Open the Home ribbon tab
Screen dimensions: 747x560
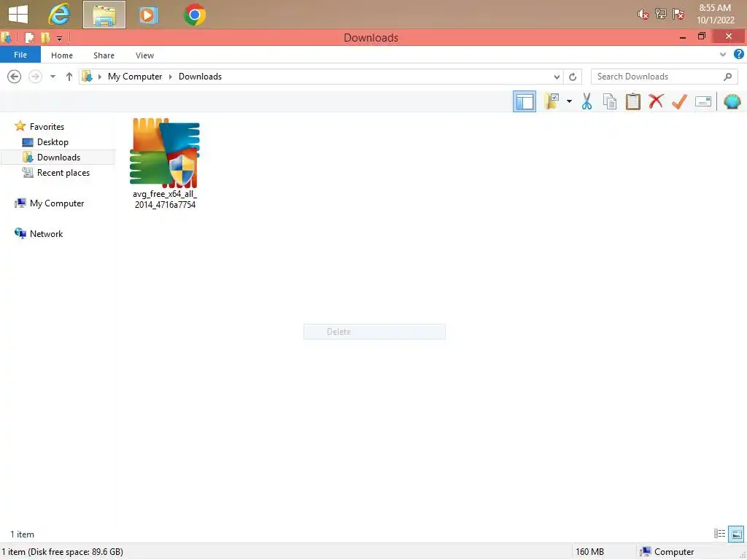pyautogui.click(x=62, y=55)
